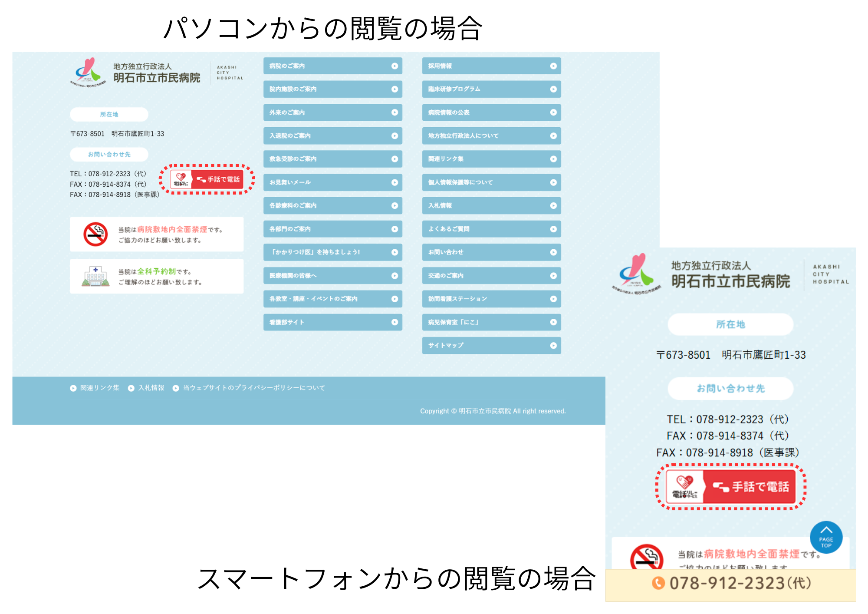Open 看護部サイト menu link

[x=332, y=322]
